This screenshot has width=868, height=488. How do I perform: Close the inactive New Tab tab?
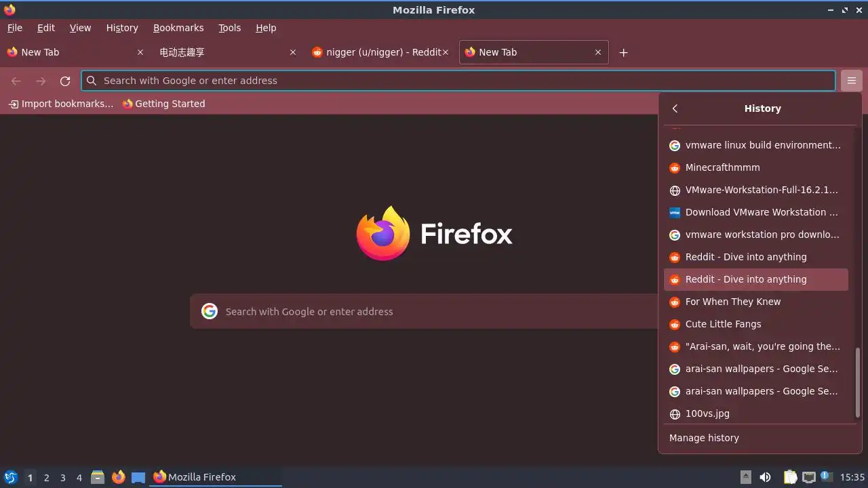(140, 52)
